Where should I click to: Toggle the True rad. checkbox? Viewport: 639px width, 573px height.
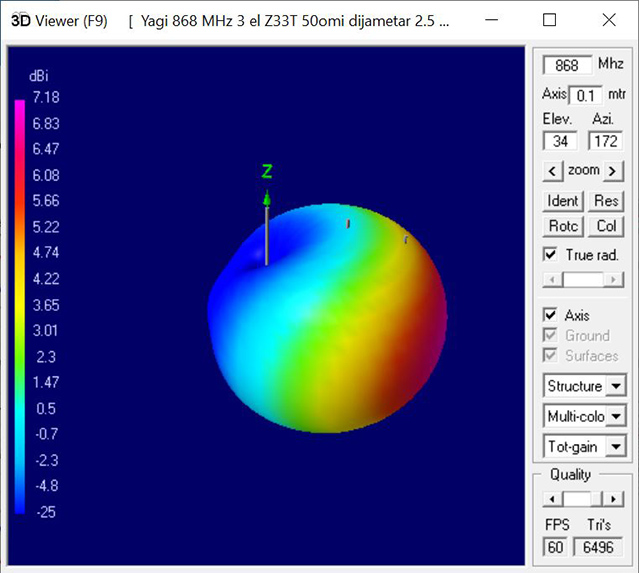549,254
